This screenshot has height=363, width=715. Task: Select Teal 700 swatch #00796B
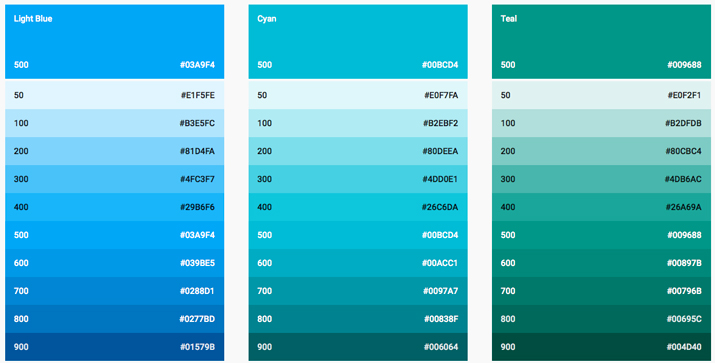click(601, 291)
